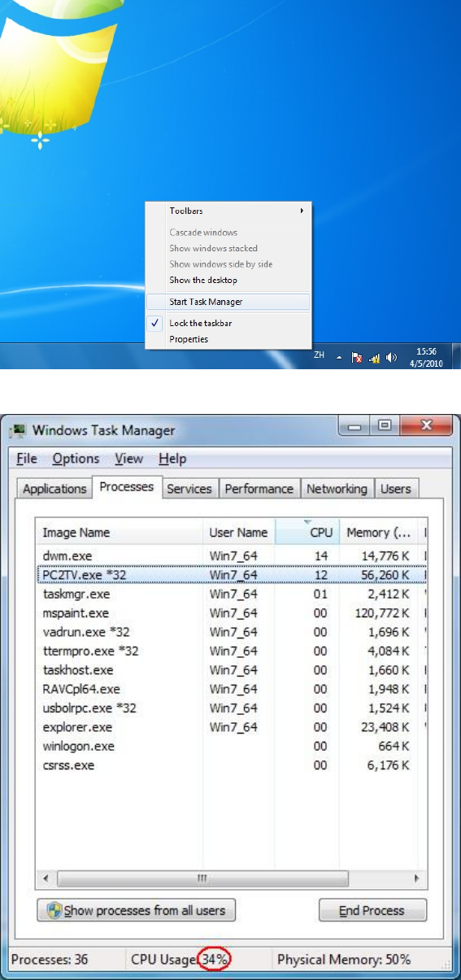The height and width of the screenshot is (980, 461).
Task: Click the horizontal scrollbar in process list
Action: pos(232,879)
